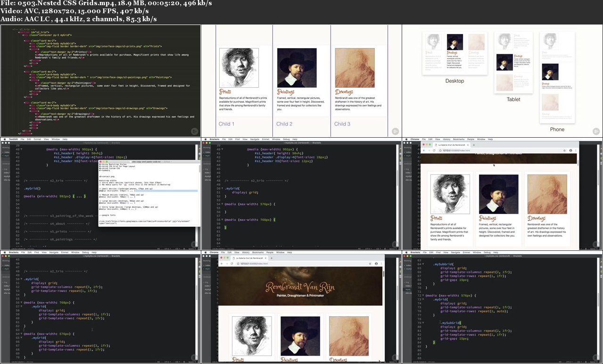Reload page in Chrome frame with dark banner strip
This screenshot has width=603, height=364.
[434, 150]
